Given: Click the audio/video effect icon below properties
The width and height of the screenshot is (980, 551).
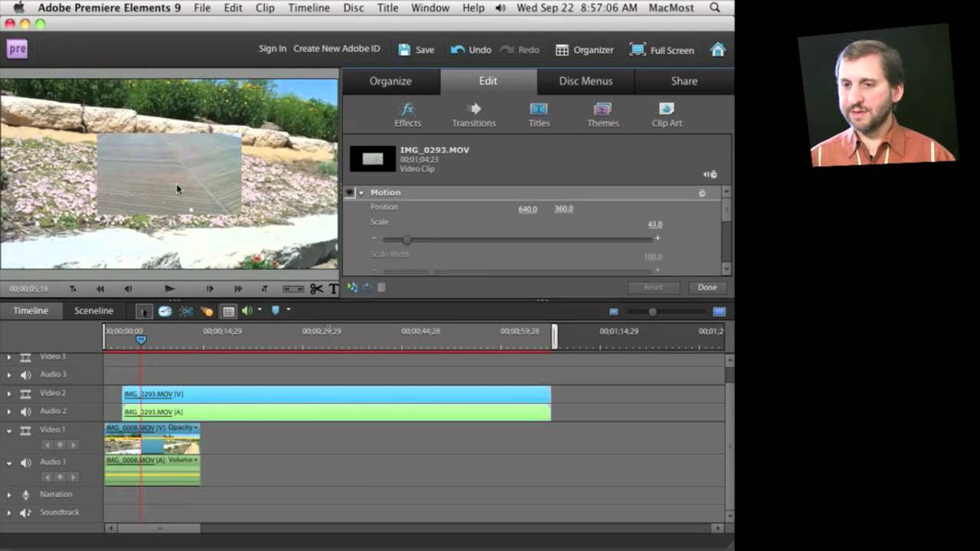Looking at the screenshot, I should (x=352, y=288).
